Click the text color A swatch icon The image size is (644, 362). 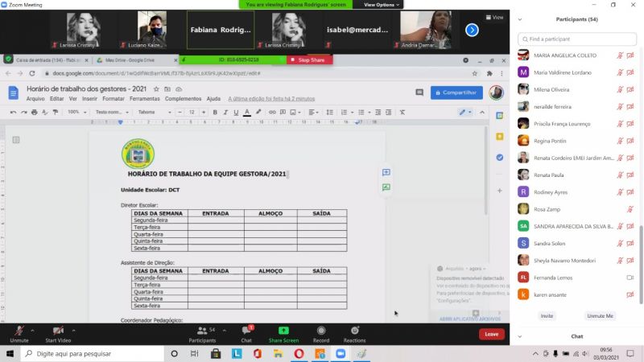tap(248, 112)
